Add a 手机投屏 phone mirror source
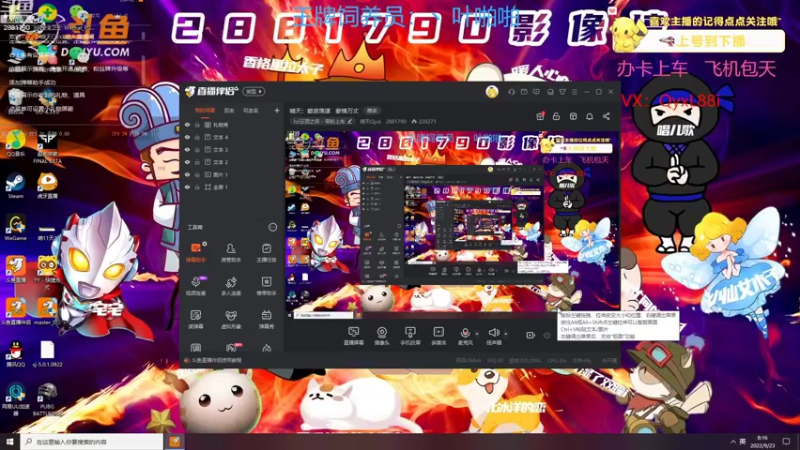Viewport: 800px width, 450px height. pos(410,336)
